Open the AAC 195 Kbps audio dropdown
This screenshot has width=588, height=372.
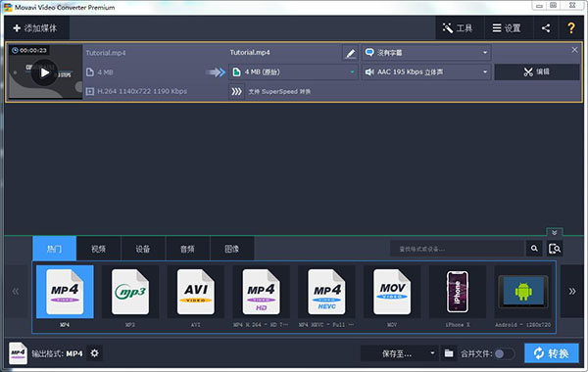426,71
